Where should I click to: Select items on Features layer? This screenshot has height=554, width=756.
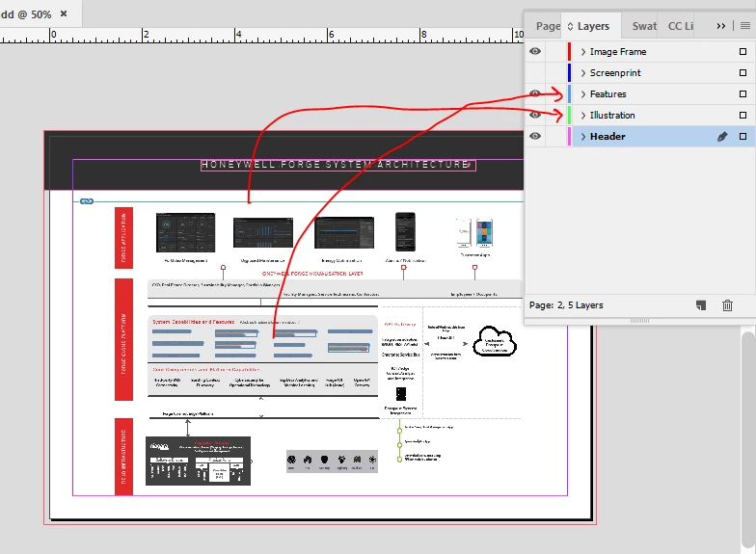click(742, 94)
